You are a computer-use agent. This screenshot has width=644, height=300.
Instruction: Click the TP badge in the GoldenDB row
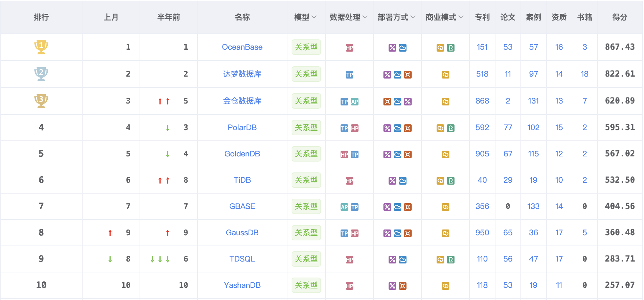355,154
